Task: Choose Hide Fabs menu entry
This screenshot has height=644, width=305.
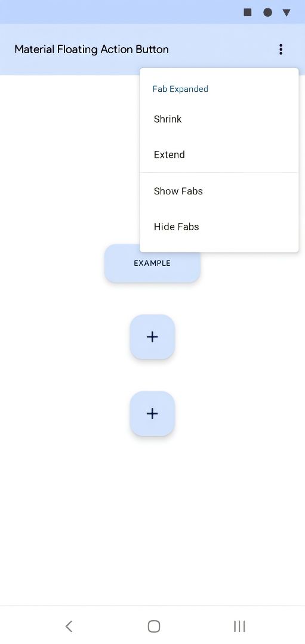Action: point(219,227)
